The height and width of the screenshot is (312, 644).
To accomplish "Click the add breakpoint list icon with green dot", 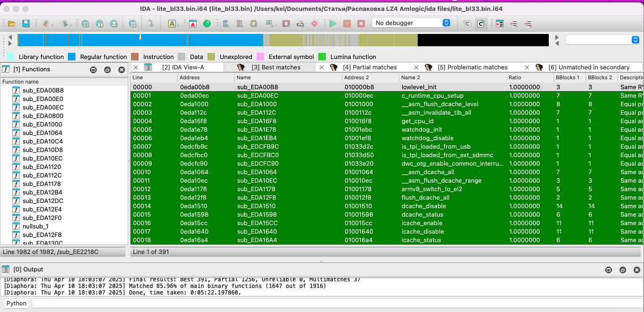I will 514,23.
